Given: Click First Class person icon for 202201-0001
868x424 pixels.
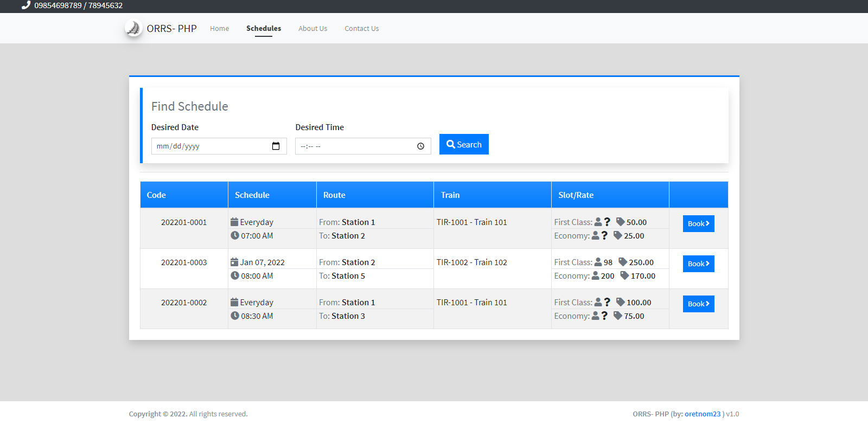Looking at the screenshot, I should 598,222.
